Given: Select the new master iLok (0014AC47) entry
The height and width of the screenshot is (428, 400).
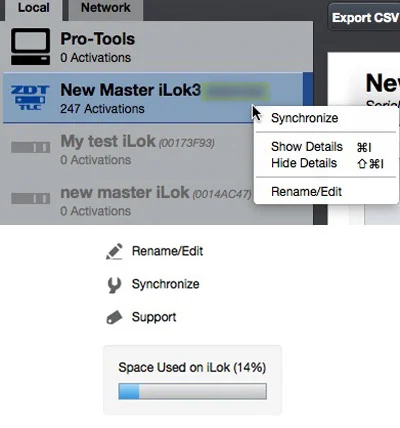Looking at the screenshot, I should (128, 200).
